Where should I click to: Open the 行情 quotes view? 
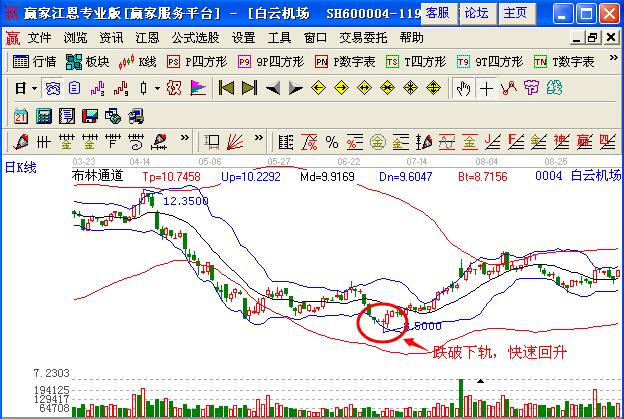point(35,62)
